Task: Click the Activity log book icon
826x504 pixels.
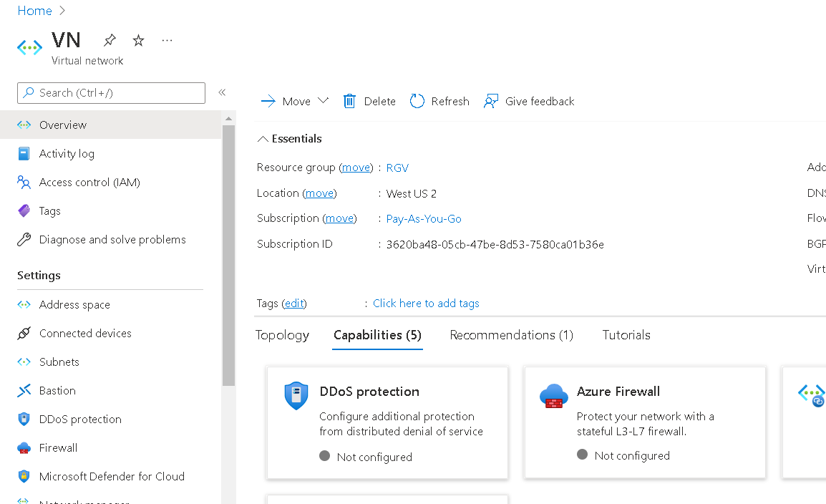Action: (24, 153)
